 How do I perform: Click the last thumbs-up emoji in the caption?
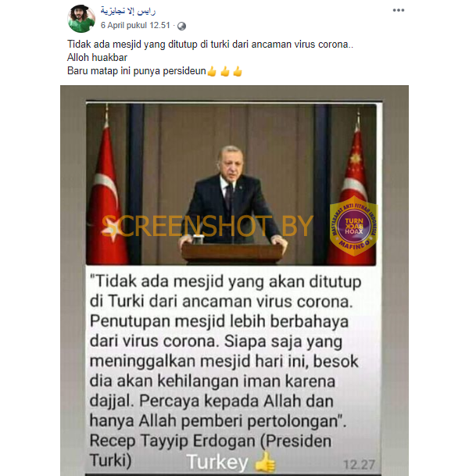238,72
